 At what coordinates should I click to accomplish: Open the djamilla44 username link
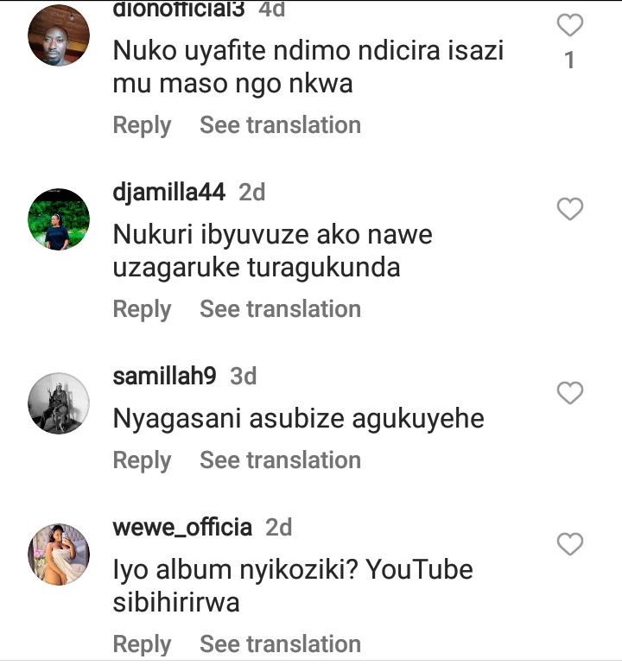(169, 193)
